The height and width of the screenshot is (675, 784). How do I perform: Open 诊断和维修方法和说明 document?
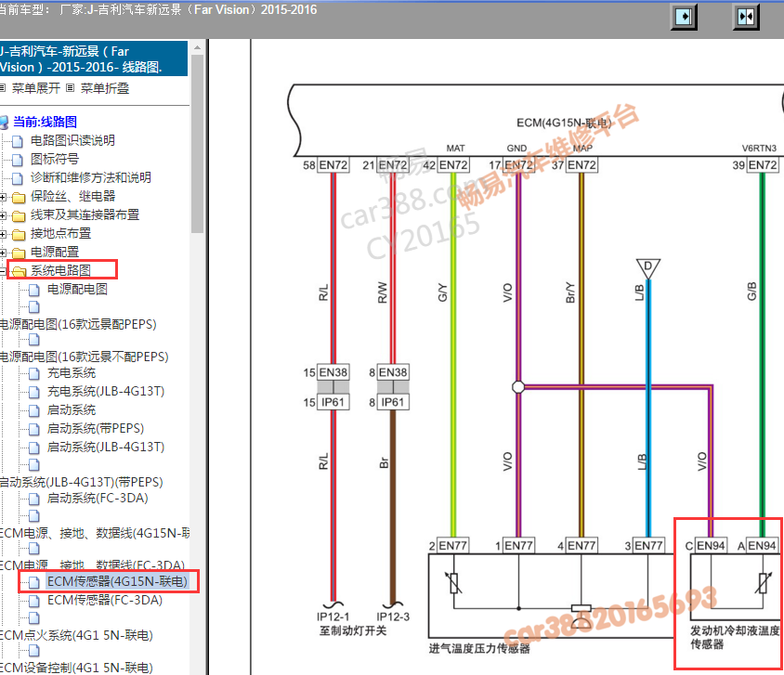90,177
